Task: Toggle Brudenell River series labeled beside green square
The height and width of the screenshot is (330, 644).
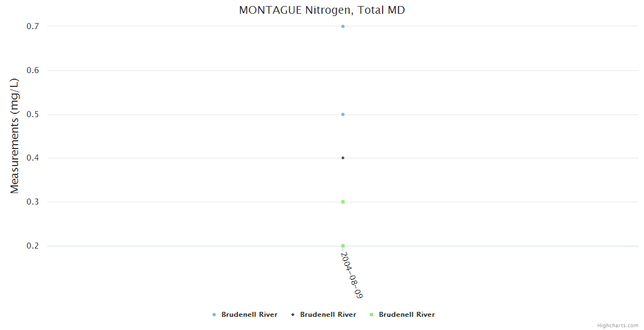Action: click(x=407, y=315)
